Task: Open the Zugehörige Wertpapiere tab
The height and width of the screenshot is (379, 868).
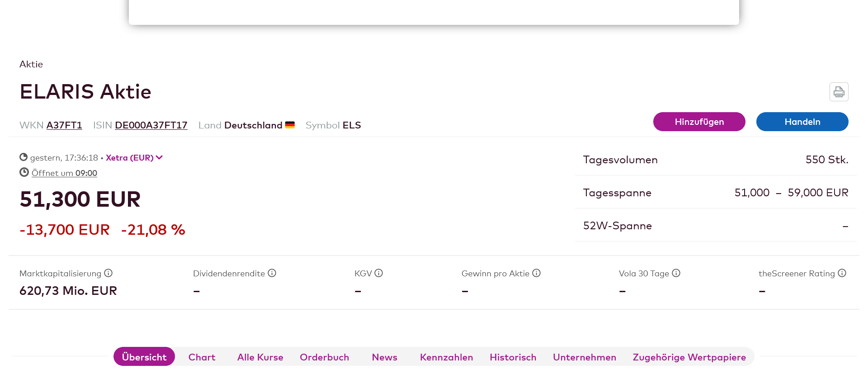Action: point(689,357)
